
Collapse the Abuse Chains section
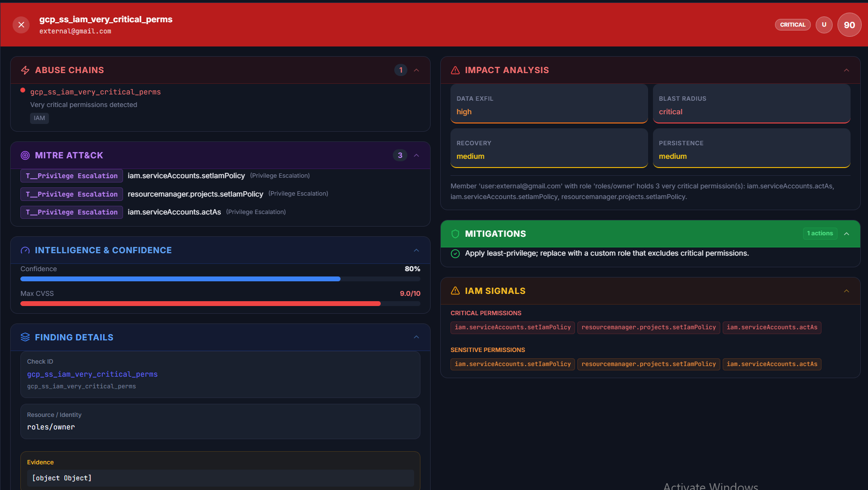click(x=417, y=70)
